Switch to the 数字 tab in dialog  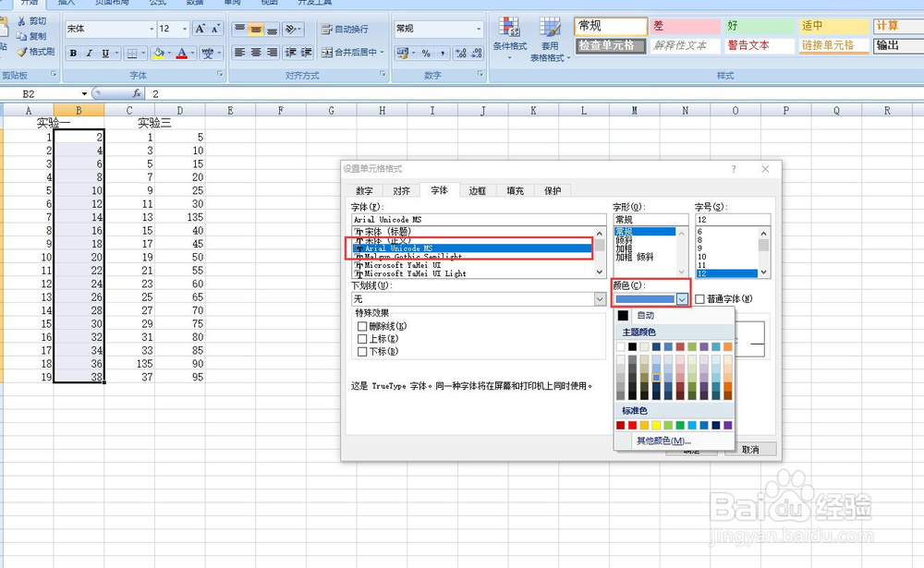(364, 191)
